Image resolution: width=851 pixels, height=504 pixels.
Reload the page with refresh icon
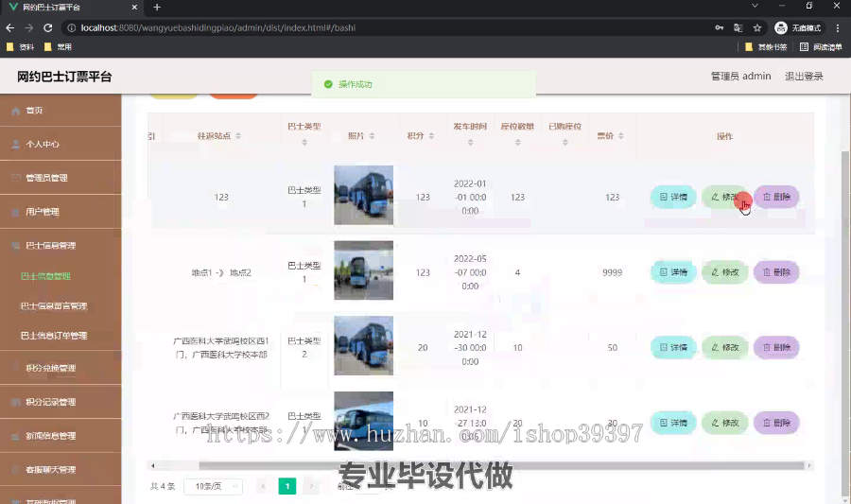pyautogui.click(x=48, y=27)
